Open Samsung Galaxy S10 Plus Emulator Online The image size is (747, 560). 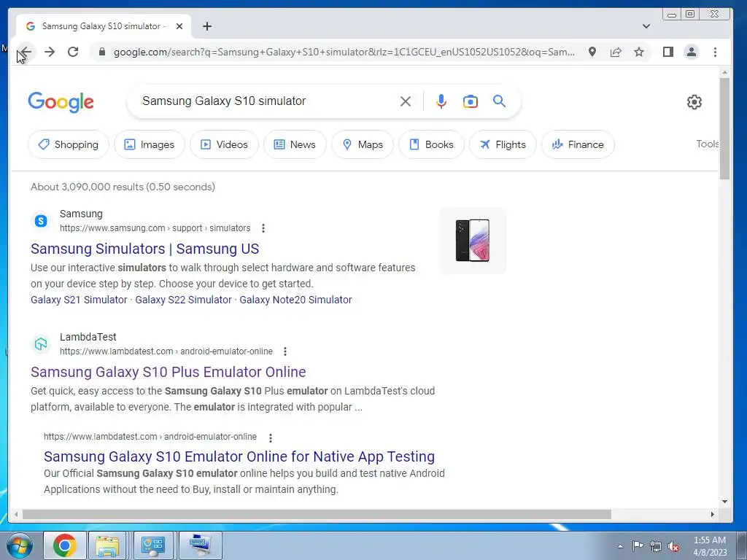tap(169, 372)
